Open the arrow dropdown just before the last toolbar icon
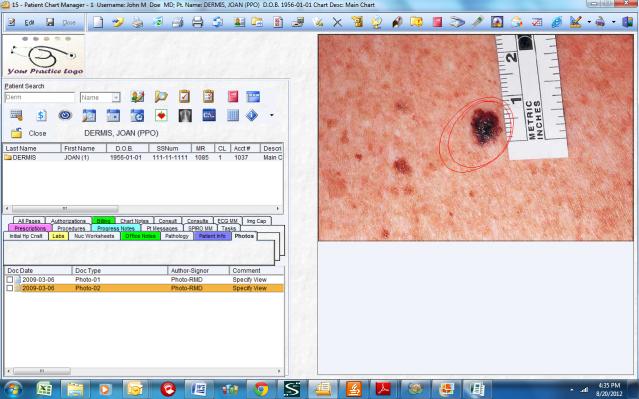 (x=613, y=22)
